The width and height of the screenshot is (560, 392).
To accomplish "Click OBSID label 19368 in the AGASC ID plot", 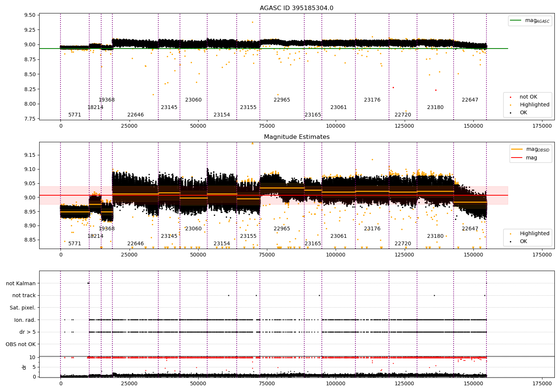I will pos(107,100).
